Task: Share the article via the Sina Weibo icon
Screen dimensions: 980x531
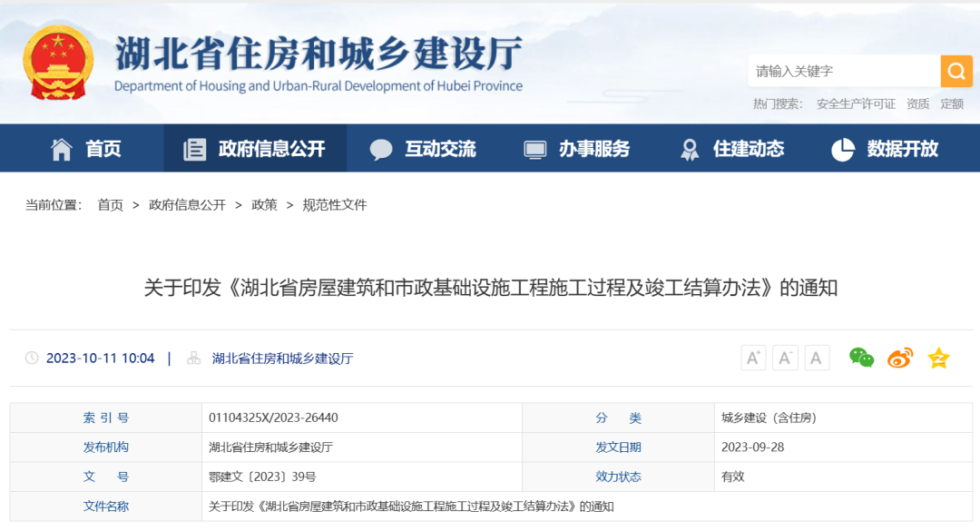Action: click(897, 358)
